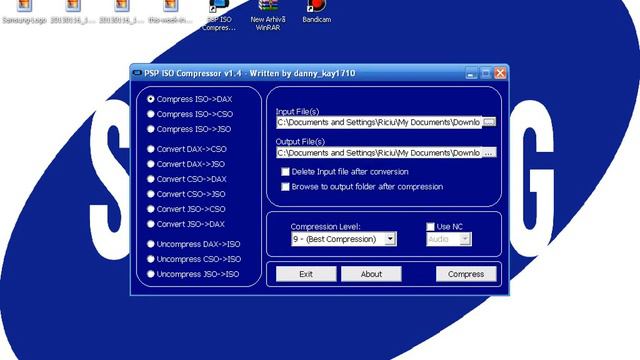Viewport: 640px width, 360px height.
Task: Minimize the PSP ISO Compressor window
Action: tap(471, 73)
